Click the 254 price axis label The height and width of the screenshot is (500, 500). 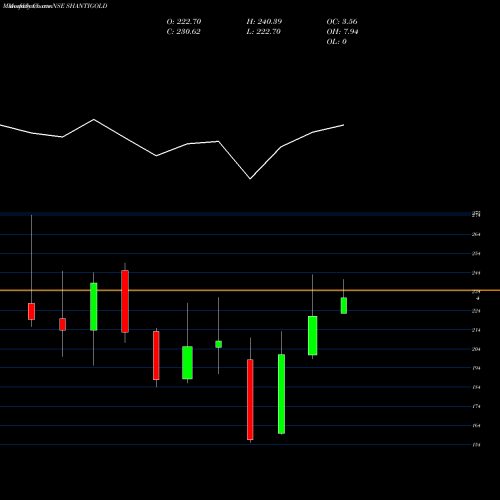[476, 254]
